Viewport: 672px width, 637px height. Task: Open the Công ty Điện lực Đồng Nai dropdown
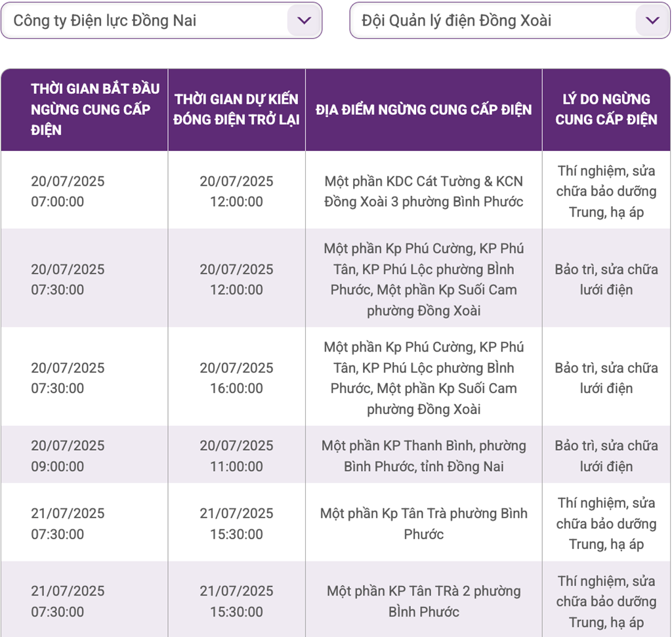coord(161,20)
